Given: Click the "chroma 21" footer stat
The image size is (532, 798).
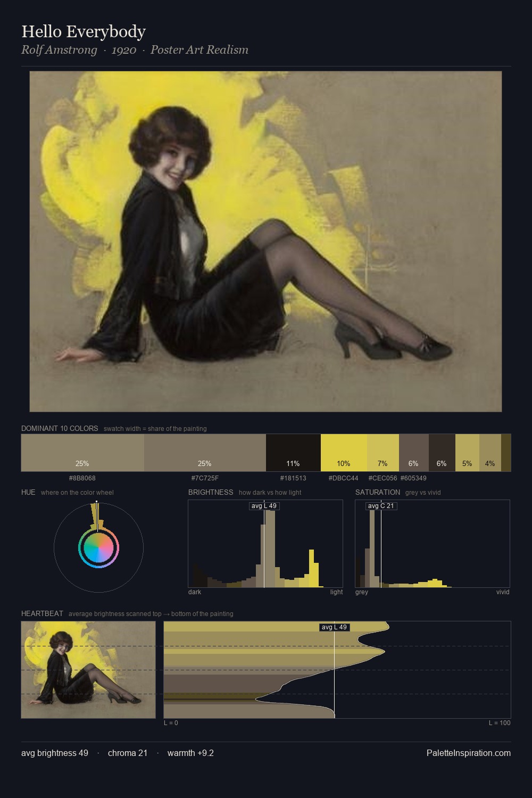Looking at the screenshot, I should click(128, 753).
